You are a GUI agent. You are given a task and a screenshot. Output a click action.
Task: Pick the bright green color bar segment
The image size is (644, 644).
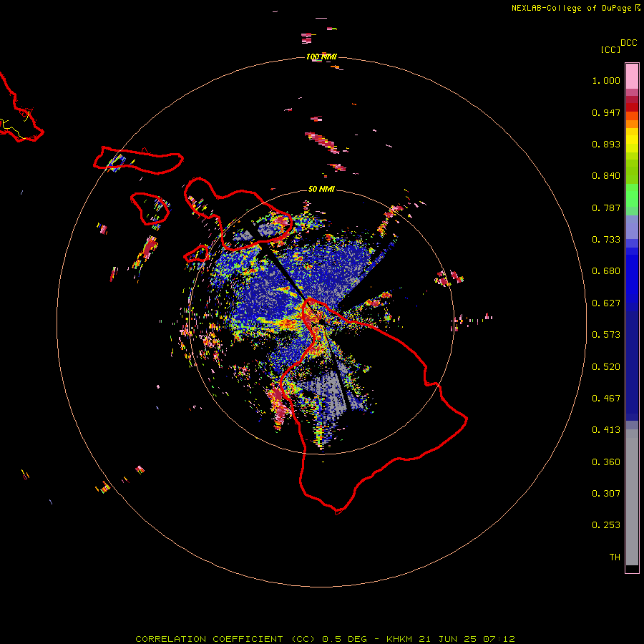[x=632, y=195]
